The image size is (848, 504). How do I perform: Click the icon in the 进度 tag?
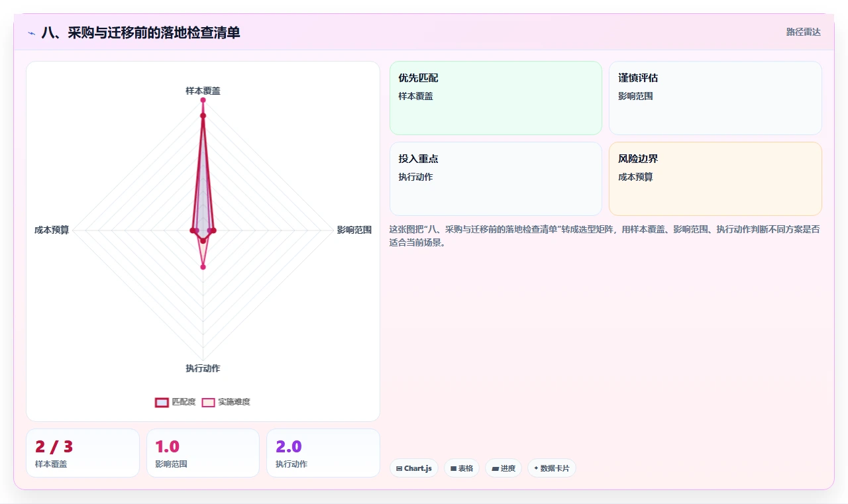pyautogui.click(x=495, y=468)
